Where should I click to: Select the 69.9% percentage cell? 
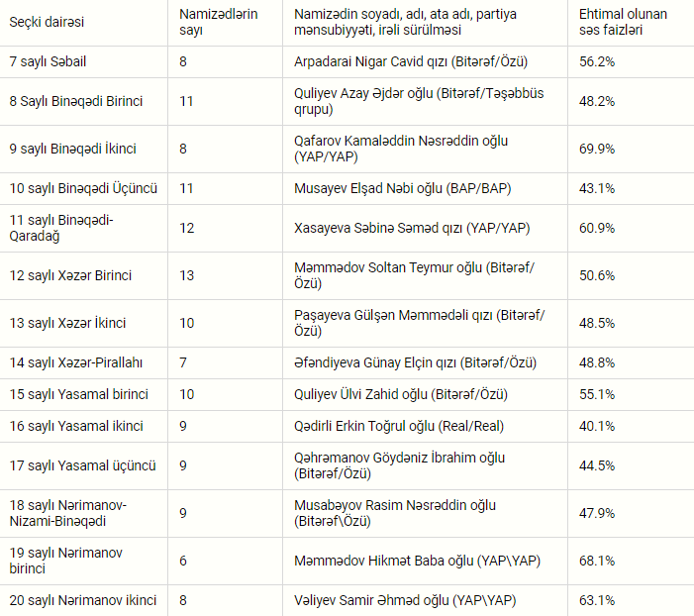597,149
